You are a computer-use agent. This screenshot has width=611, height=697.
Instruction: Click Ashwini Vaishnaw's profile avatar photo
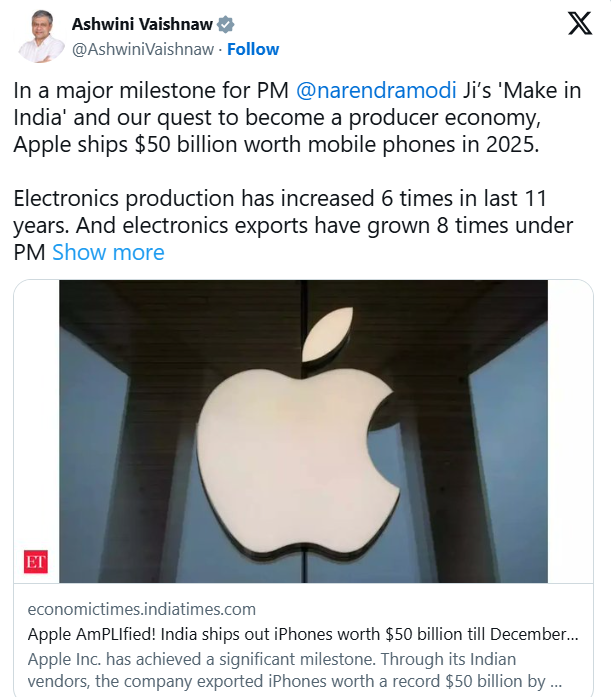(35, 35)
